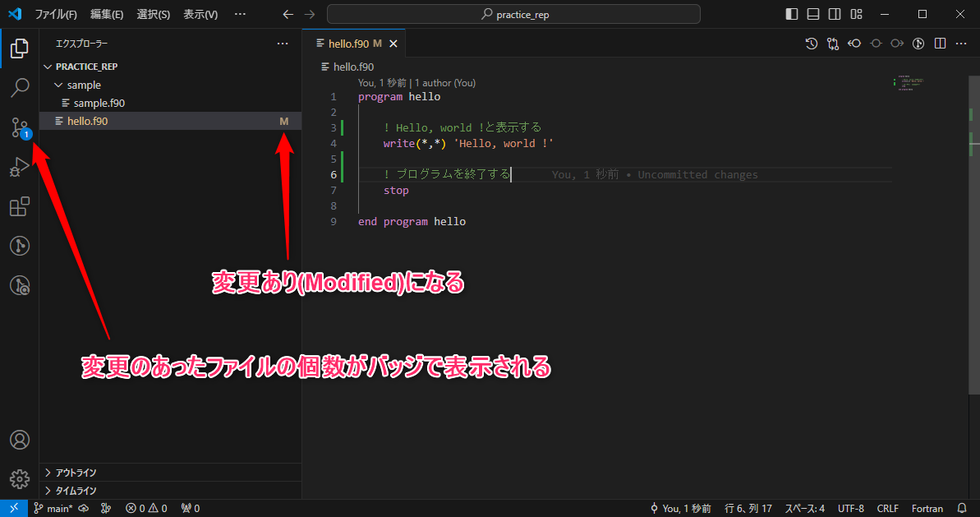This screenshot has height=517, width=980.
Task: Open next revision changes icon
Action: [x=897, y=43]
